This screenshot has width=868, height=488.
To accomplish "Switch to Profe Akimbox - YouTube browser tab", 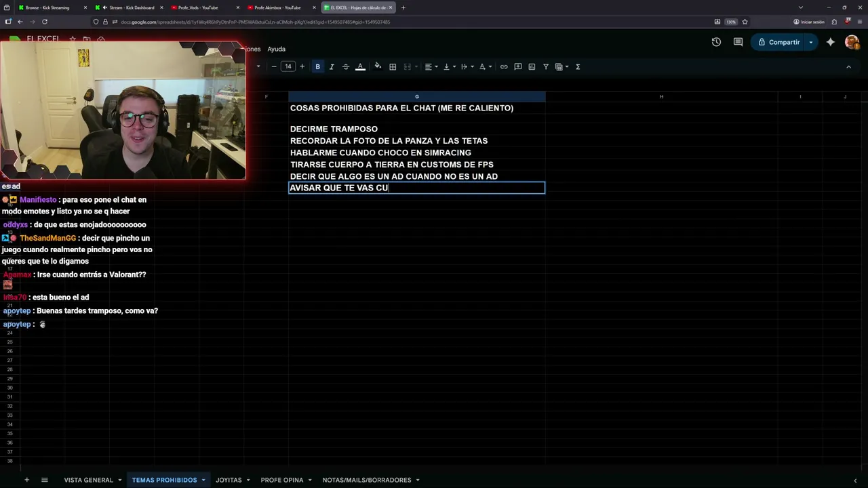I will [281, 7].
